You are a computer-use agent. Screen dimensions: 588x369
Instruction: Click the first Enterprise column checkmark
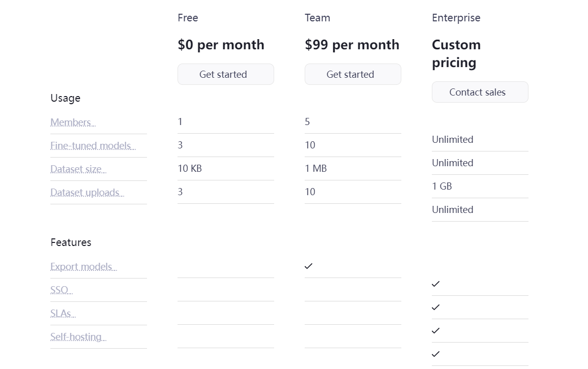click(436, 284)
